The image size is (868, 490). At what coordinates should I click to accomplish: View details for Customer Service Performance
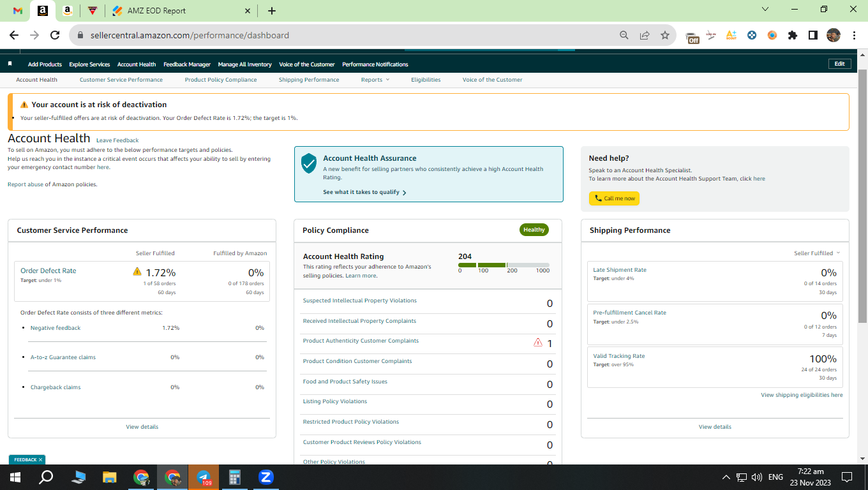(x=142, y=427)
